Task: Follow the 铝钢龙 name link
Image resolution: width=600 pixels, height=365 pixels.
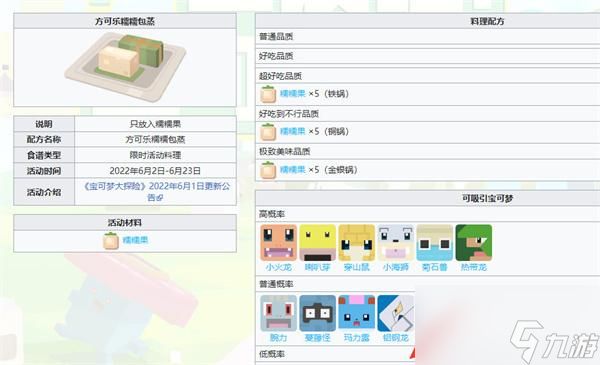Action: tap(396, 338)
